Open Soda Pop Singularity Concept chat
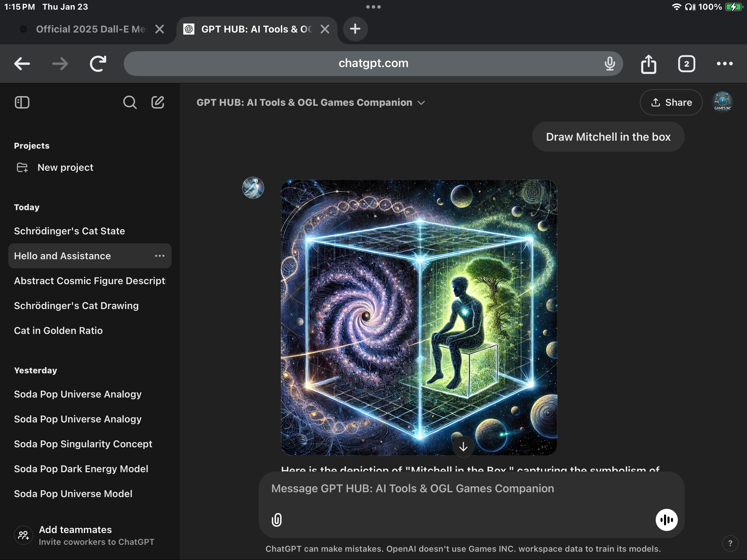Image resolution: width=747 pixels, height=560 pixels. click(90, 444)
